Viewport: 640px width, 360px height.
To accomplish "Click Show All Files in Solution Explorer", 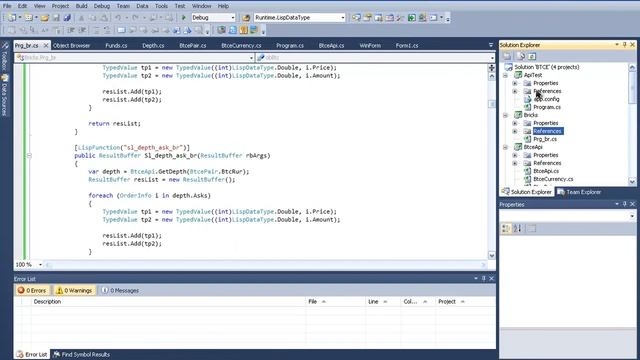I will [x=520, y=56].
